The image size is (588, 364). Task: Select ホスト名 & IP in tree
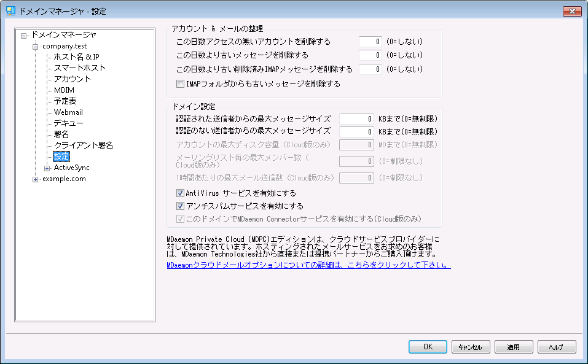76,57
